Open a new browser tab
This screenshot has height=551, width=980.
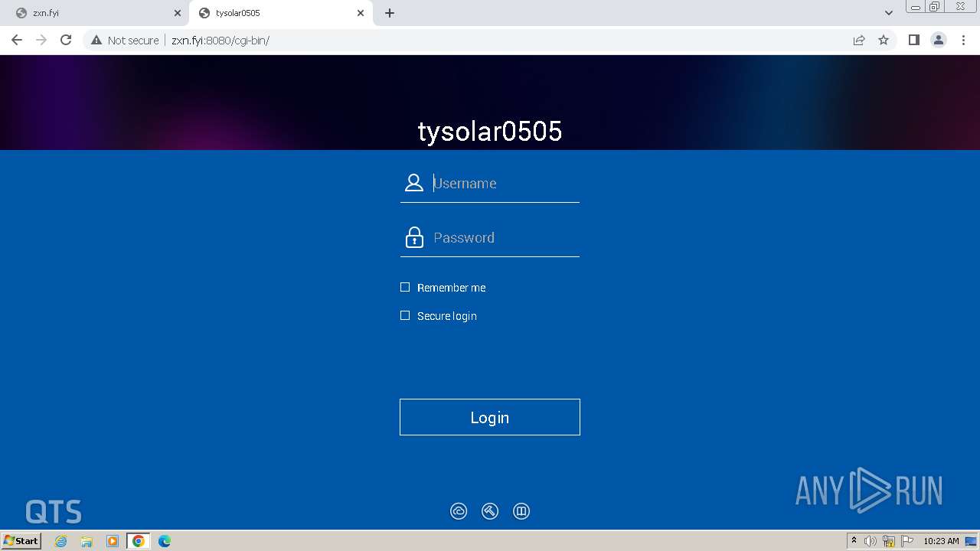pyautogui.click(x=390, y=13)
